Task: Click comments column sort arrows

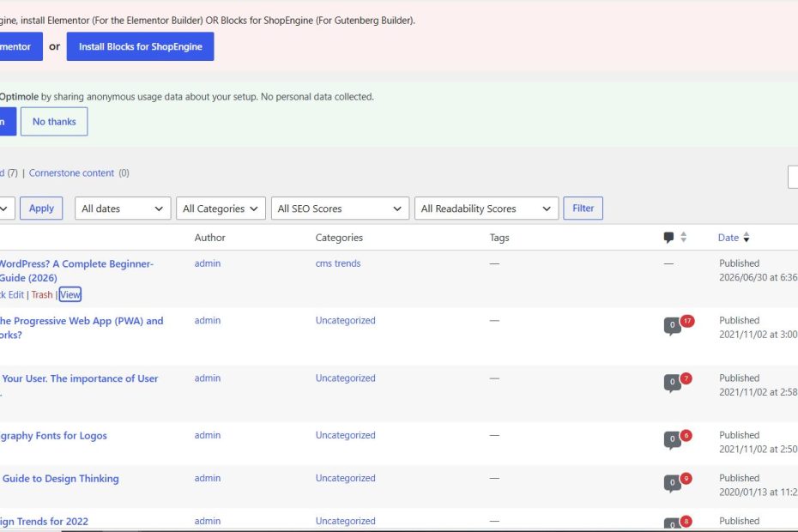Action: pos(684,237)
